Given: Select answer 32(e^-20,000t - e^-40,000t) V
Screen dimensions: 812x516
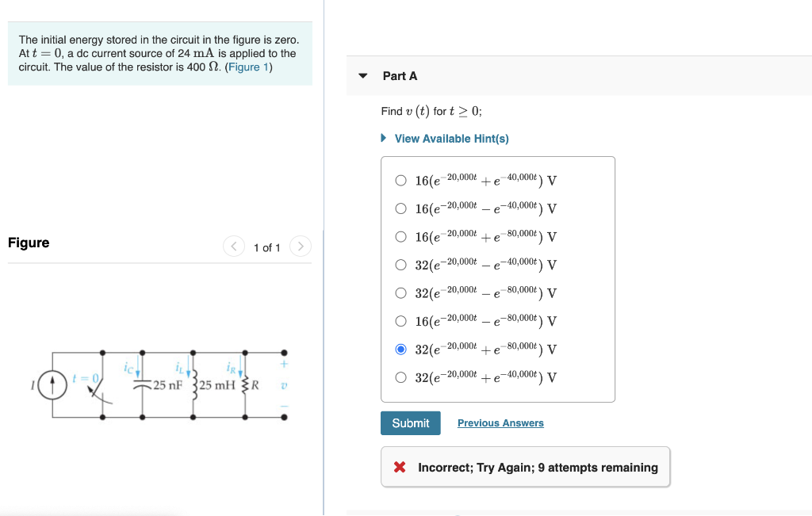Looking at the screenshot, I should tap(401, 265).
